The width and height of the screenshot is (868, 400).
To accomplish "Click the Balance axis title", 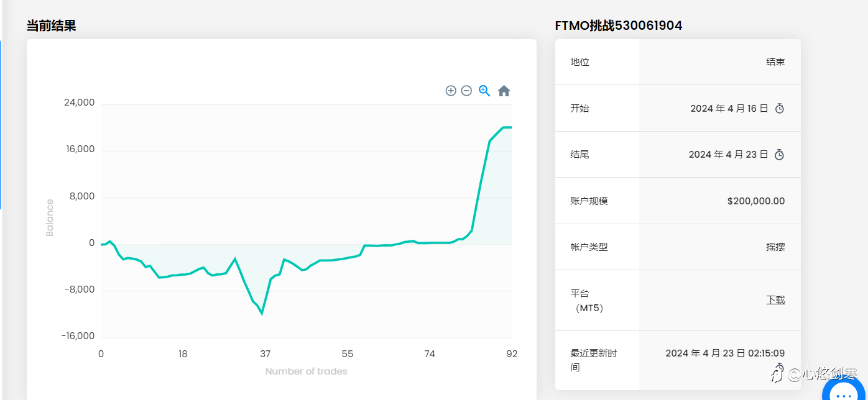I will coord(50,217).
